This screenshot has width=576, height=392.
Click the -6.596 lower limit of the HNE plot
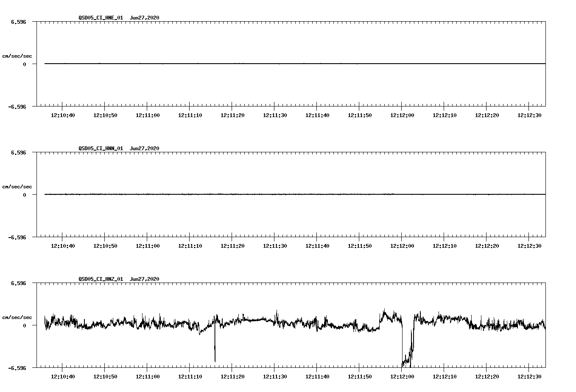(x=17, y=106)
